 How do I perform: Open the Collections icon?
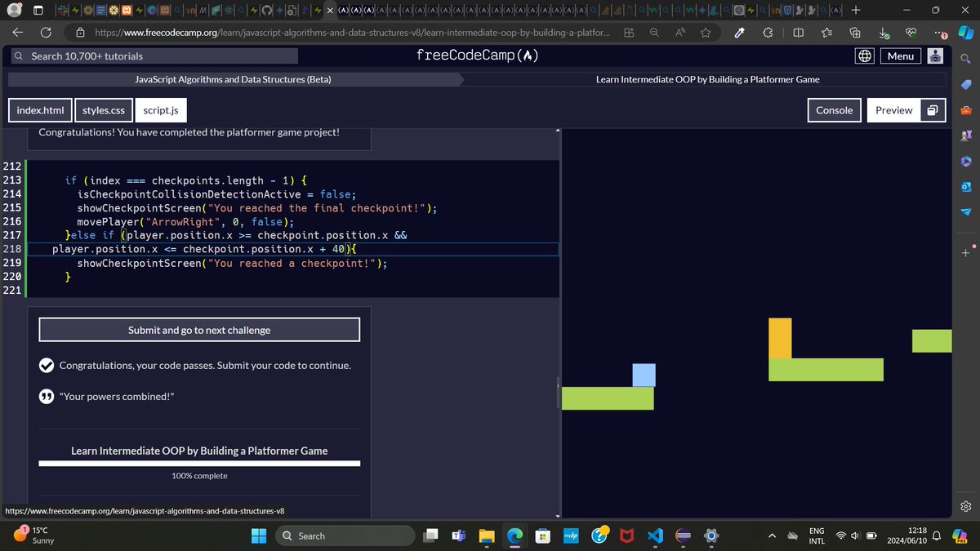(x=855, y=33)
